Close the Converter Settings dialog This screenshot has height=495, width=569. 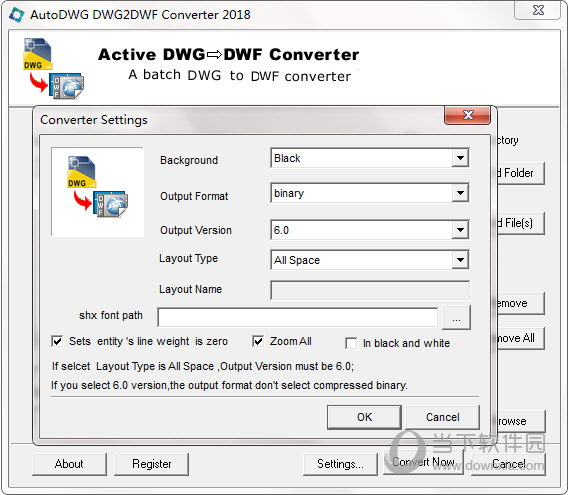click(467, 115)
